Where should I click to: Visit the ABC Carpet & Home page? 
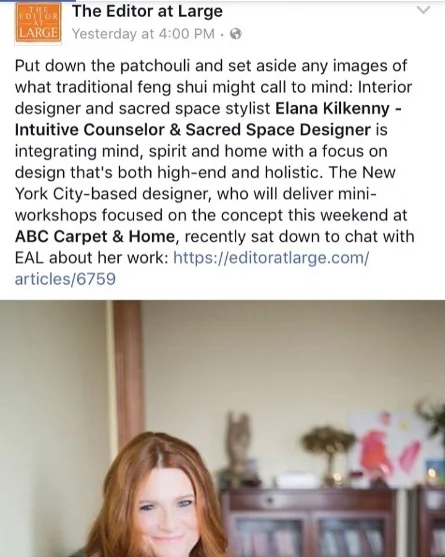[x=95, y=237]
